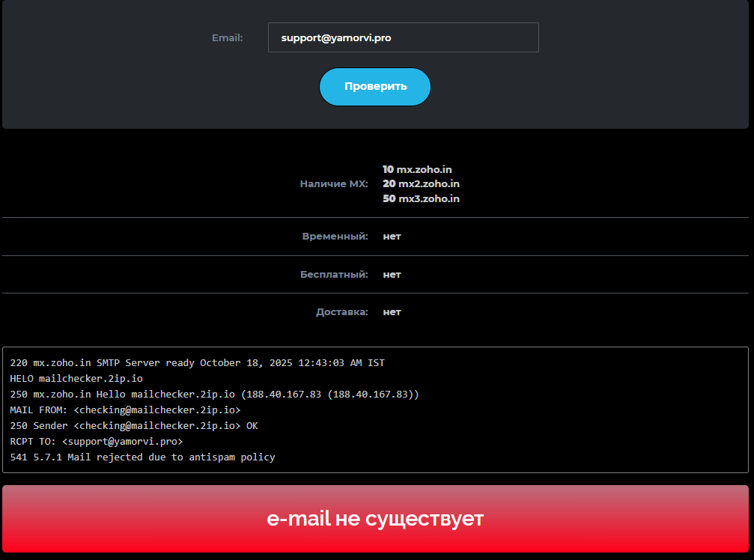The width and height of the screenshot is (754, 560).
Task: Click the Временный row label
Action: [335, 236]
